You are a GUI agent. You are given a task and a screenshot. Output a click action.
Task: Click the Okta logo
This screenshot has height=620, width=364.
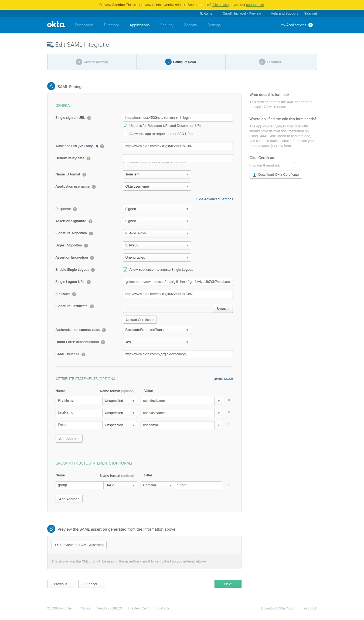[x=56, y=25]
